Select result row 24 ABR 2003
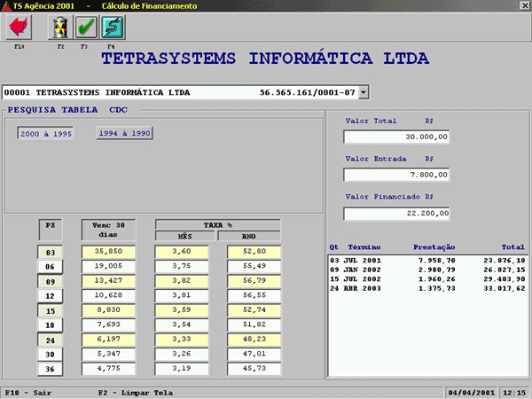Viewport: 532px width, 399px height. point(427,289)
